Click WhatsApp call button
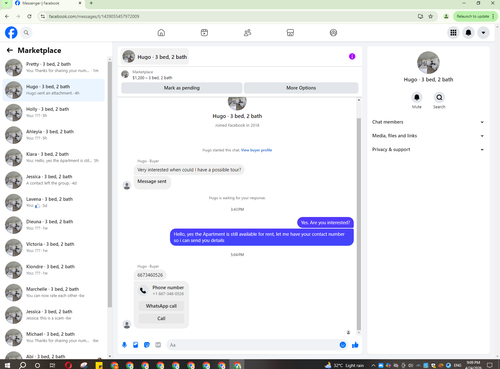The image size is (500, 369). click(x=161, y=306)
